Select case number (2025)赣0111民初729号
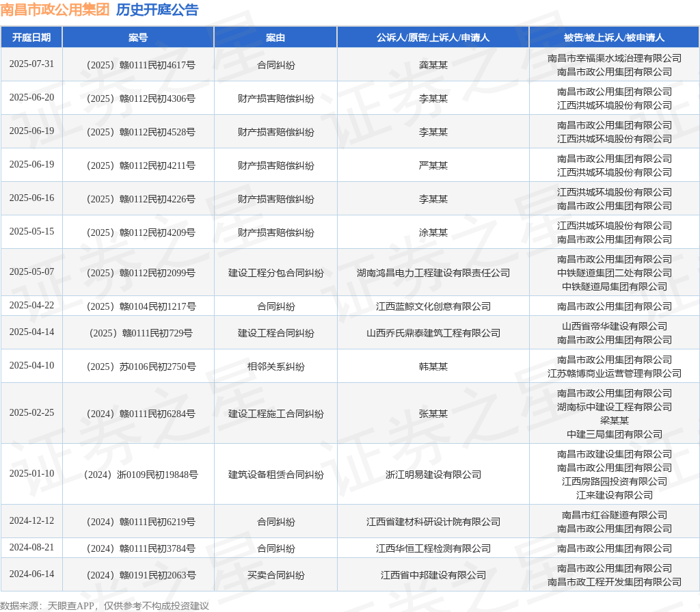700x612 pixels. tap(141, 333)
